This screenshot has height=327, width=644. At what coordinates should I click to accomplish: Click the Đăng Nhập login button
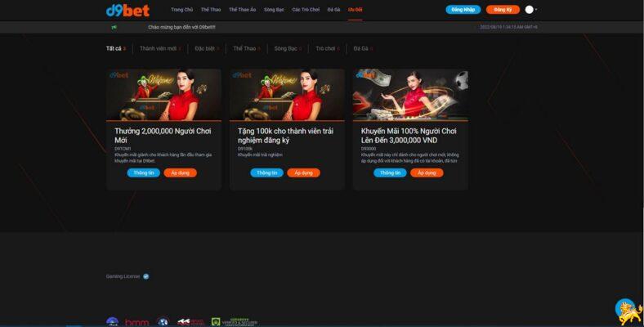463,10
